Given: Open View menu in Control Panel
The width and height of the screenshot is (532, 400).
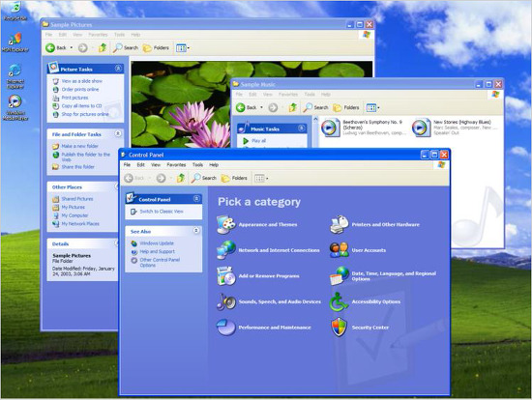Looking at the screenshot, I should [x=156, y=165].
